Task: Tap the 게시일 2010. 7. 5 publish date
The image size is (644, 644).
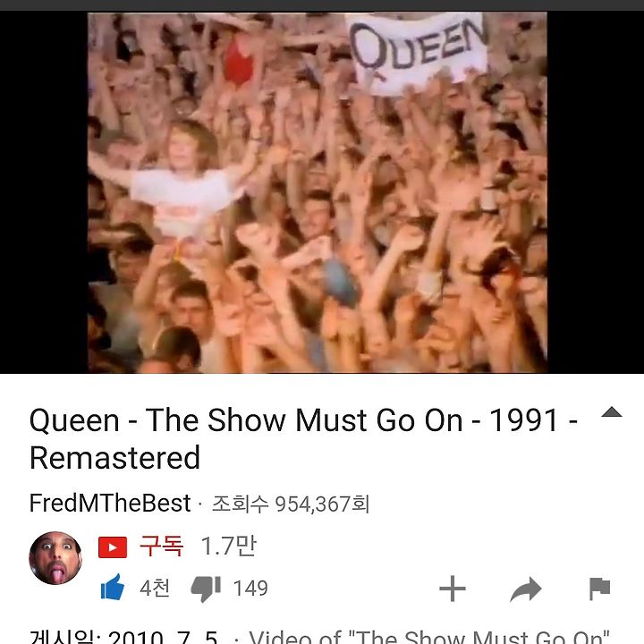Action: 123,636
